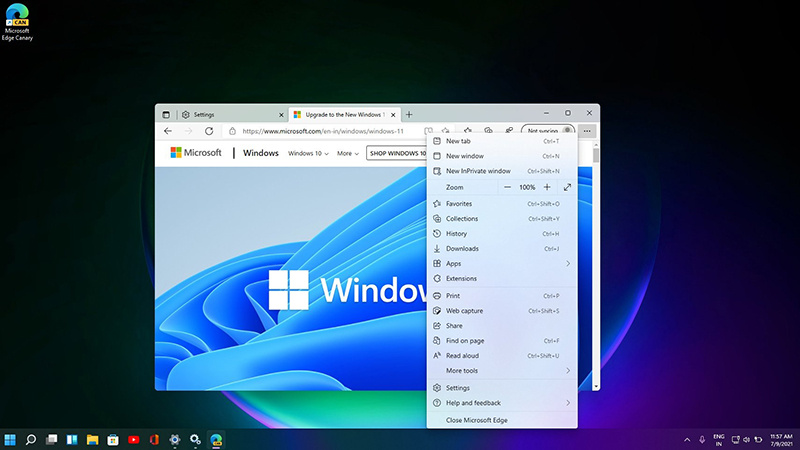
Task: Open File Explorer from taskbar
Action: tap(92, 439)
